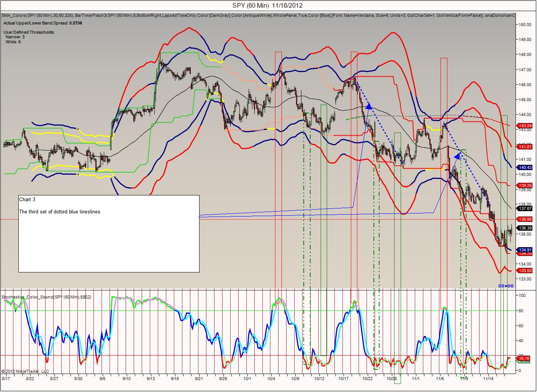Click the 11/1 date on time axis
The image size is (537, 392).
(x=416, y=379)
